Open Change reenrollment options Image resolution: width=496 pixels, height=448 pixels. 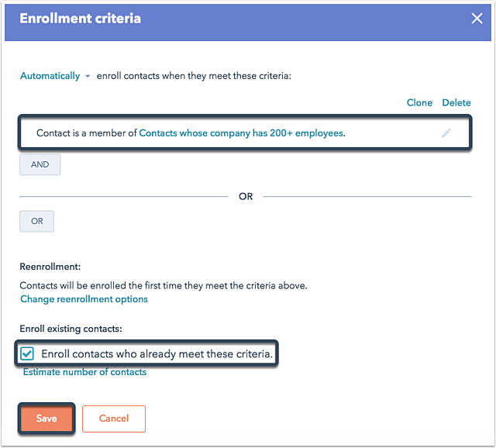point(84,299)
